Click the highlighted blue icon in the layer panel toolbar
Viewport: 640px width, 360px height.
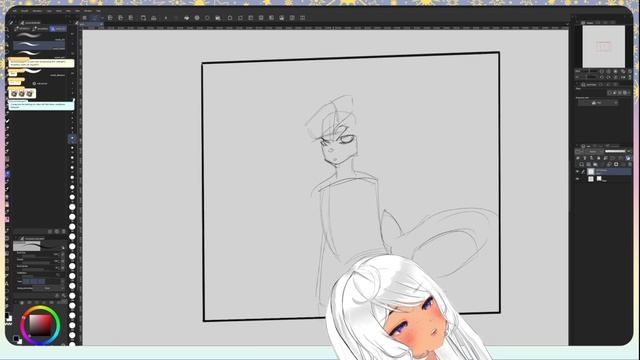click(628, 158)
